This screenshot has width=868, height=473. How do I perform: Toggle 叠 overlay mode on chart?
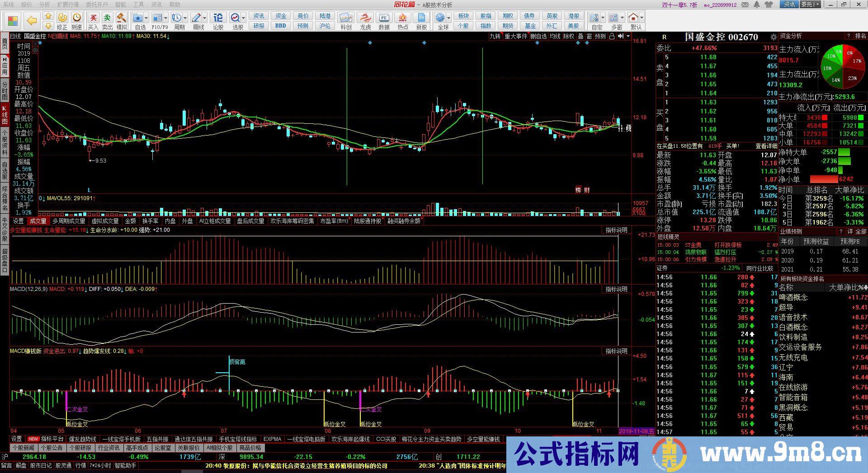(580, 36)
